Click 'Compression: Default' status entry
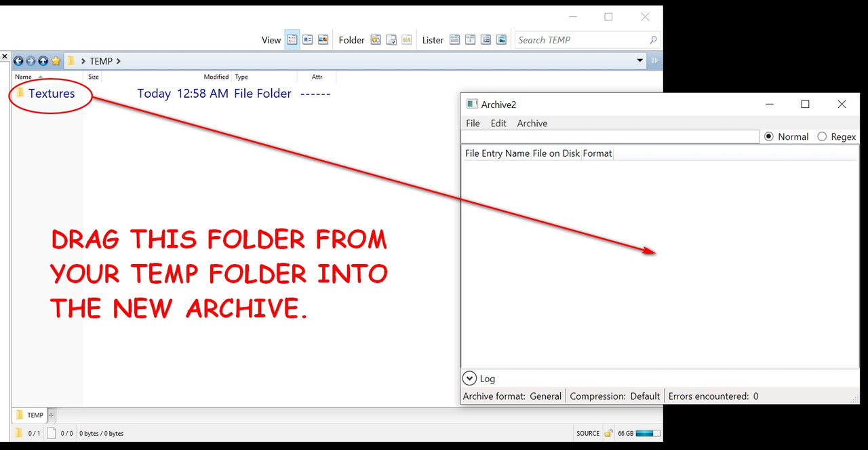The image size is (868, 450). [x=615, y=396]
